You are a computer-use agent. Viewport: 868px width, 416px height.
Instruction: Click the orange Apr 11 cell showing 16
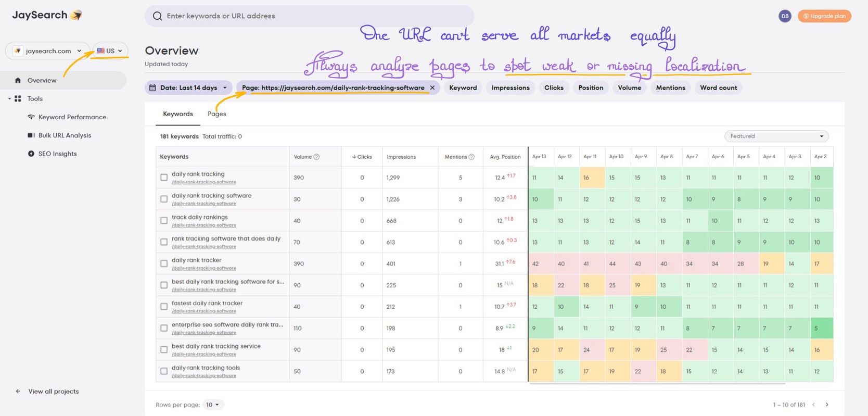tap(592, 178)
